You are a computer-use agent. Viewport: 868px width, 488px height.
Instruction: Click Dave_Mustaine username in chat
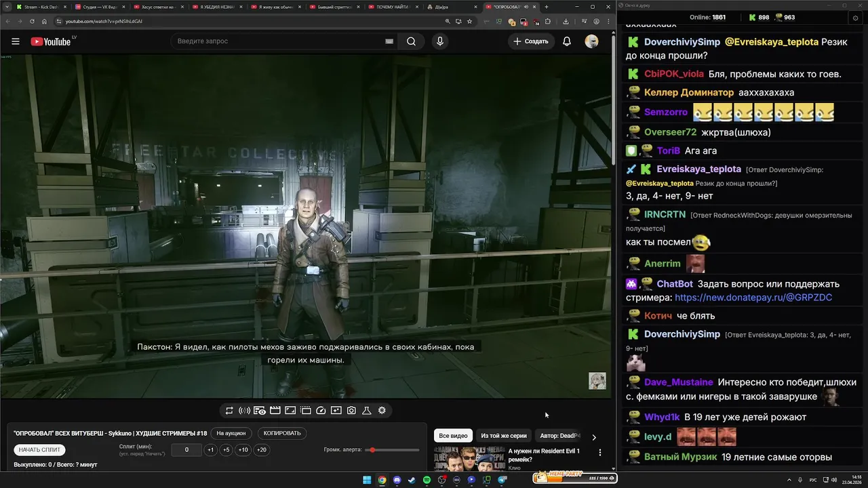coord(679,382)
